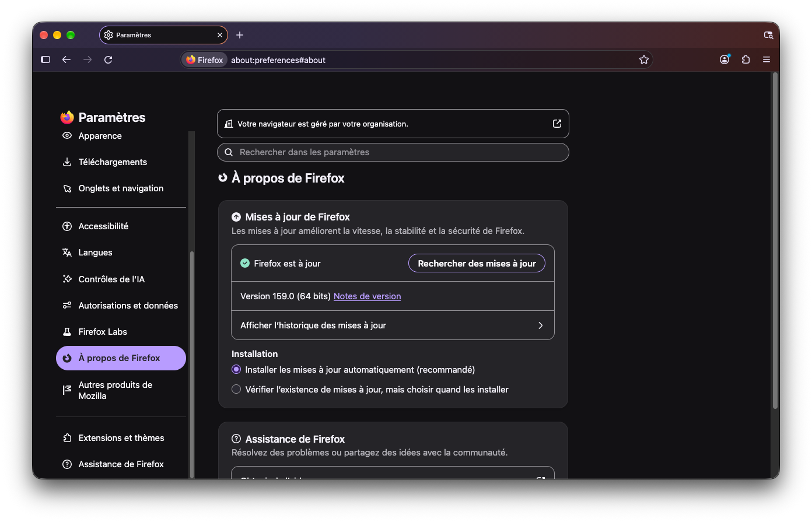This screenshot has height=522, width=812.
Task: Open the tab search icon in title bar
Action: [x=769, y=35]
